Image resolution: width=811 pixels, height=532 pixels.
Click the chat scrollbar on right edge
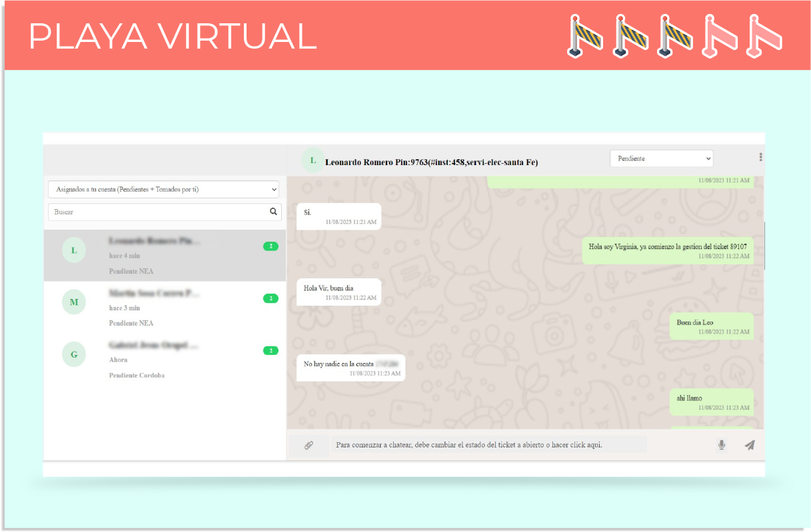point(764,246)
